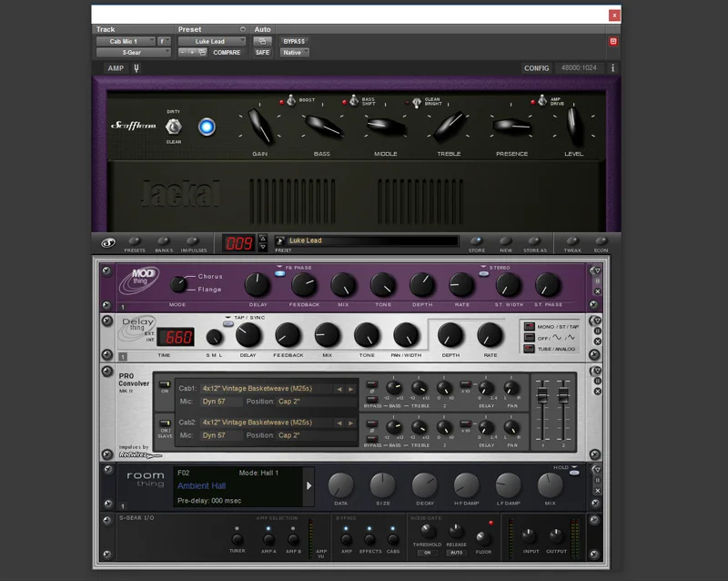Toggle the CLEAN BRIGHT switch
This screenshot has width=728, height=581.
click(x=417, y=101)
